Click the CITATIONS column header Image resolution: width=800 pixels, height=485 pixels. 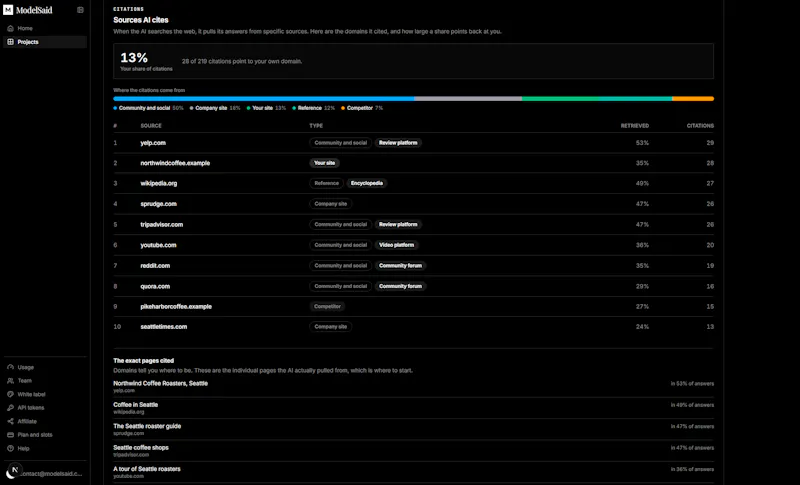click(x=700, y=125)
